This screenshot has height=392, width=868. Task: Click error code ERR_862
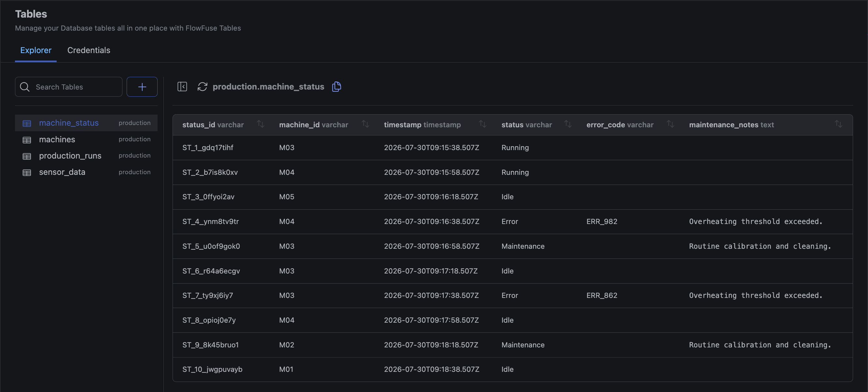pyautogui.click(x=601, y=296)
